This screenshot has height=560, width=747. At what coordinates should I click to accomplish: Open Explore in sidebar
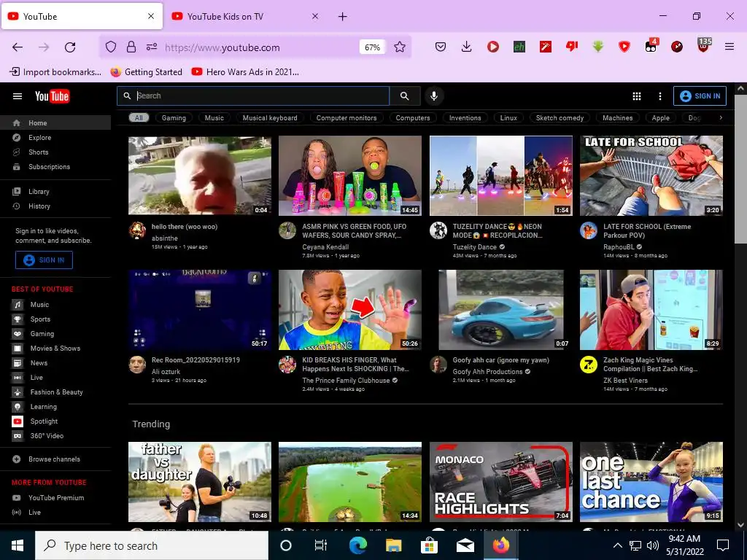point(55,138)
